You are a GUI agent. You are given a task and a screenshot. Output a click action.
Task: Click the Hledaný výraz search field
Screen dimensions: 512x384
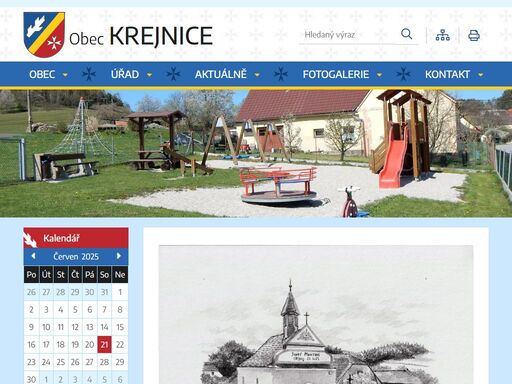click(350, 35)
